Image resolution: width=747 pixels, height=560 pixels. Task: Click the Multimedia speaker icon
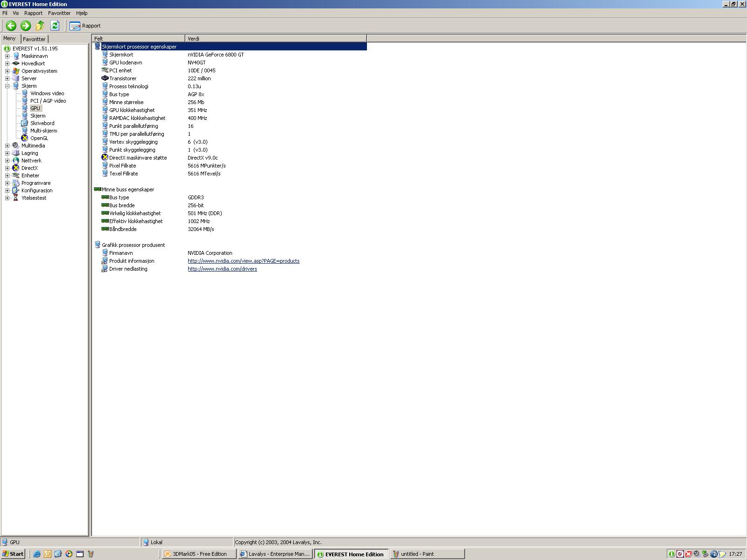click(x=16, y=146)
